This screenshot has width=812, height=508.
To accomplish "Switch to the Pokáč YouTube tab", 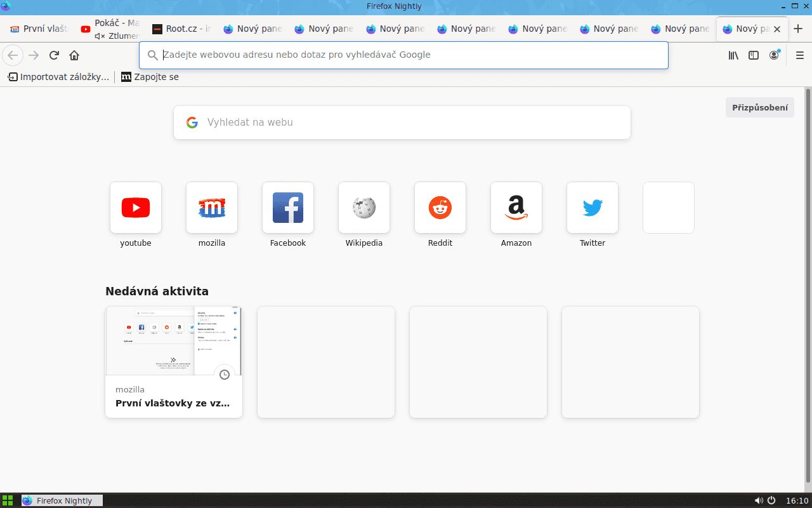I will tap(110, 29).
